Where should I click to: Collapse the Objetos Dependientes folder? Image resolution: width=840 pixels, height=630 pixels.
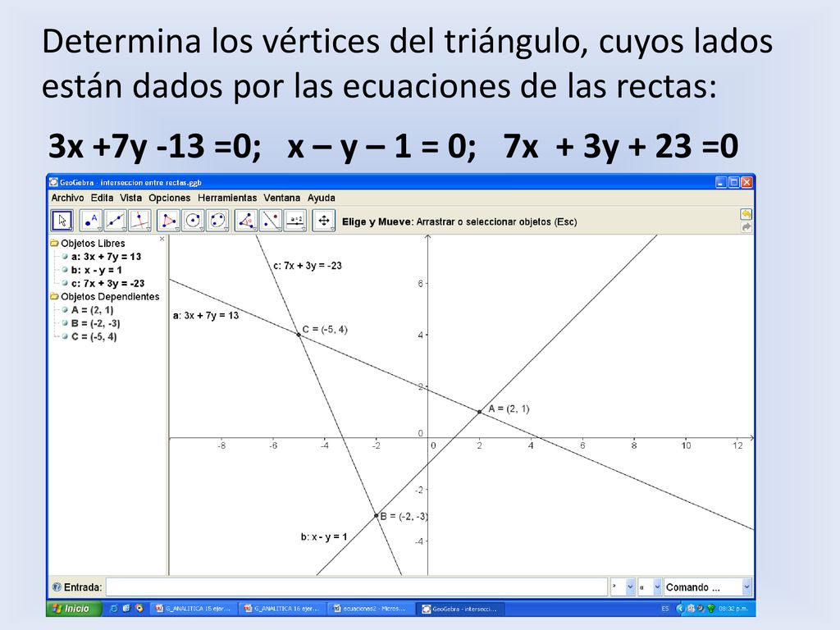(54, 296)
